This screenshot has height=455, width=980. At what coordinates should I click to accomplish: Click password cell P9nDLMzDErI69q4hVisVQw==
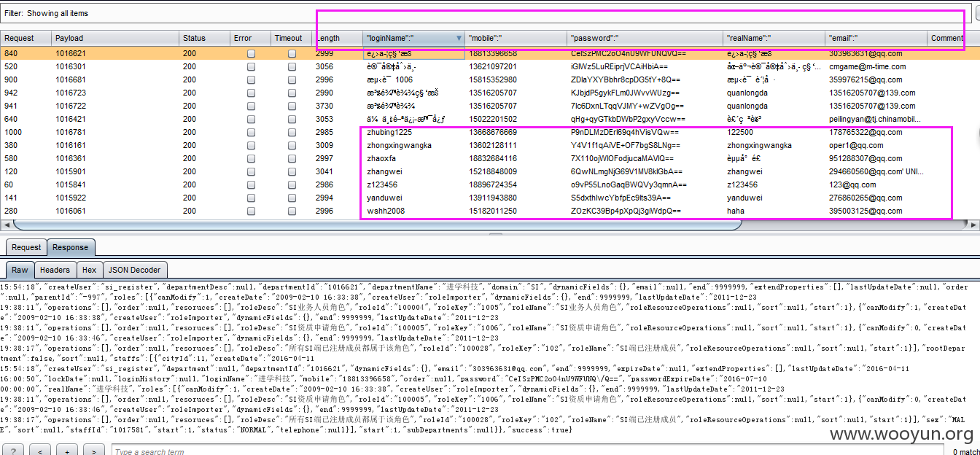coord(624,132)
